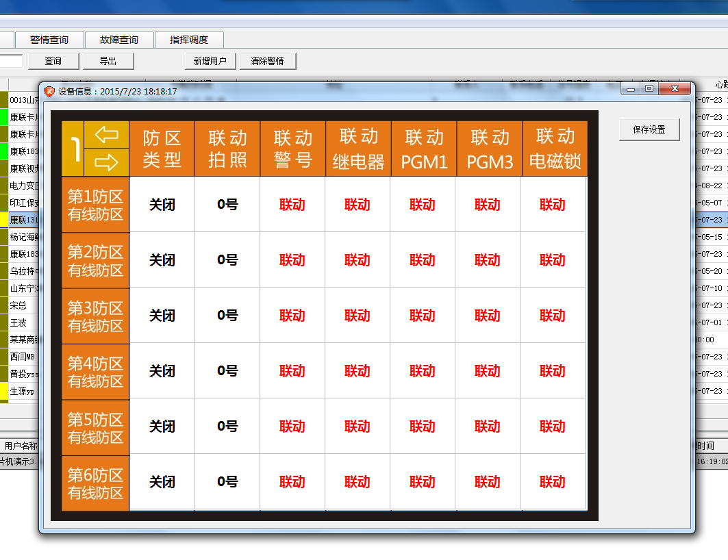The width and height of the screenshot is (728, 560).
Task: Toggle 联动电磁锁 for 第2防区
Action: click(553, 260)
